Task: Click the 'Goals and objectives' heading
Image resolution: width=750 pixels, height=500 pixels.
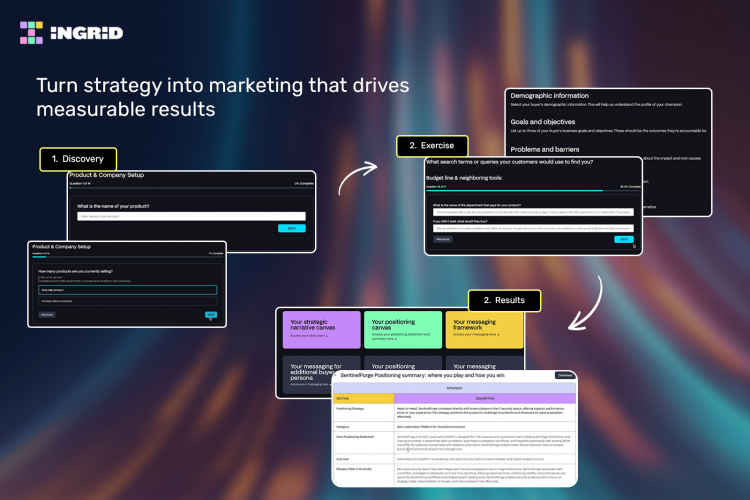Action: pyautogui.click(x=542, y=122)
